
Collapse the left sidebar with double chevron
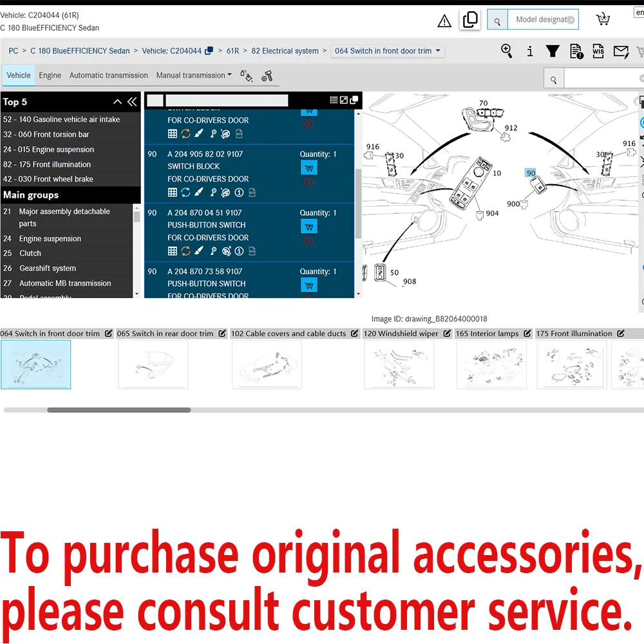point(132,102)
